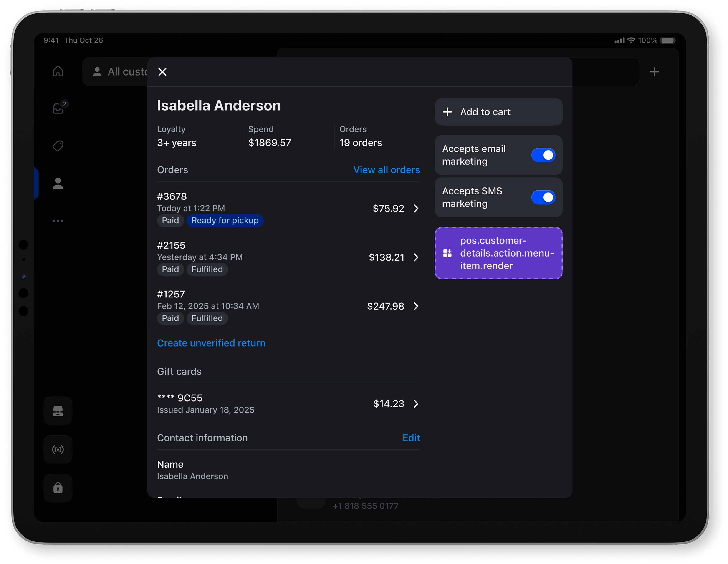Click the $75.92 order amount
The image size is (728, 564).
pyautogui.click(x=388, y=209)
